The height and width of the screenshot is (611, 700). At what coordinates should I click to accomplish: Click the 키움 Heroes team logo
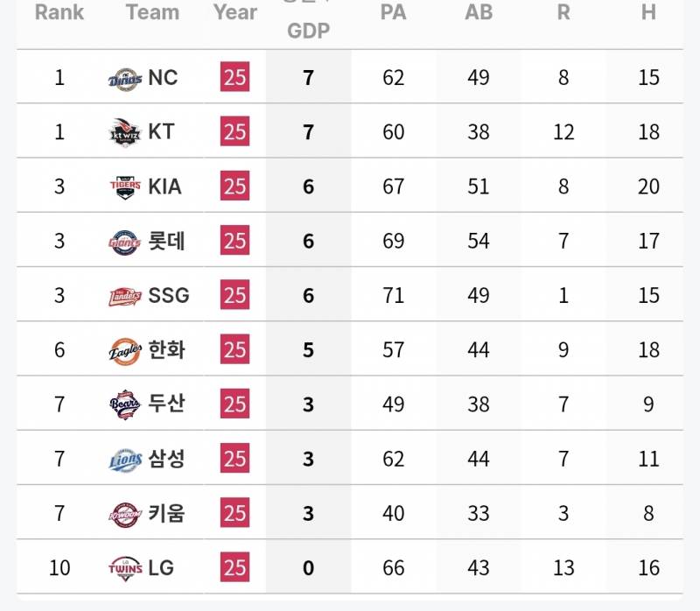coord(124,513)
